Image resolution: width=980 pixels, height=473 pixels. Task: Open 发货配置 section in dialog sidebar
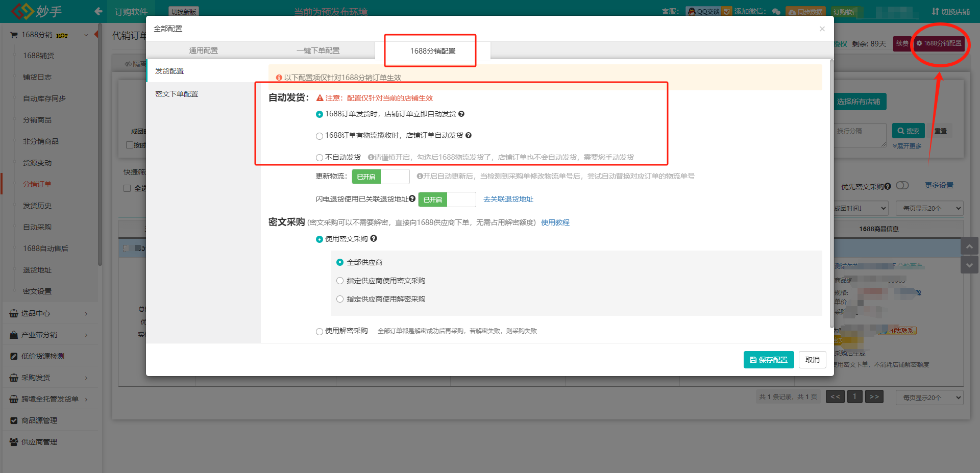203,71
